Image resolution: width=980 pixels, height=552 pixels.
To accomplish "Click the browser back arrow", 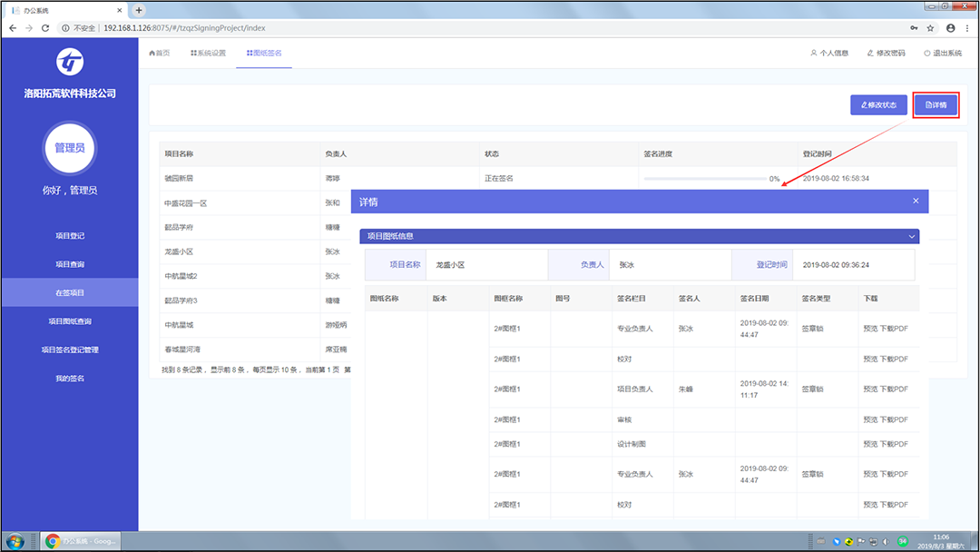I will (x=13, y=28).
